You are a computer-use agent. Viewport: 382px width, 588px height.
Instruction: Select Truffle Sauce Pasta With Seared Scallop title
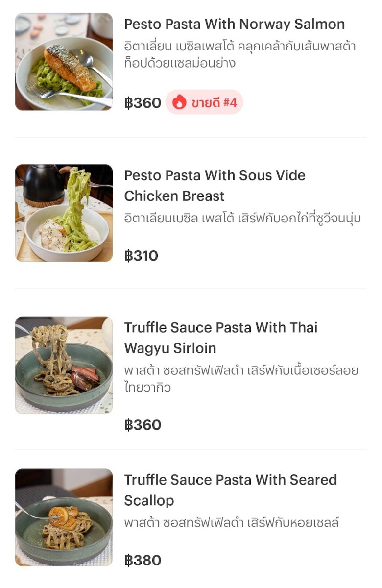pos(230,490)
